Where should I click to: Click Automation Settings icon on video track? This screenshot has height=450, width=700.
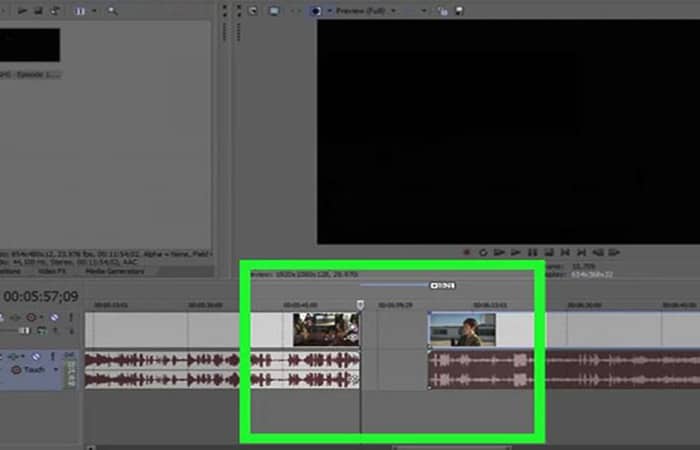click(31, 317)
